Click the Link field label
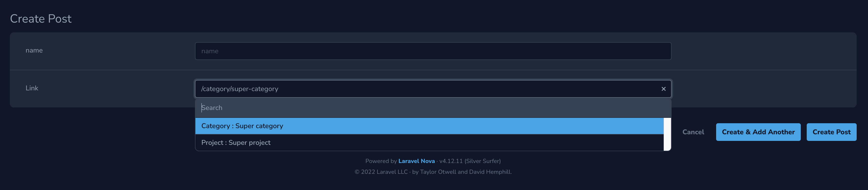This screenshot has height=190, width=868. pos(32,88)
